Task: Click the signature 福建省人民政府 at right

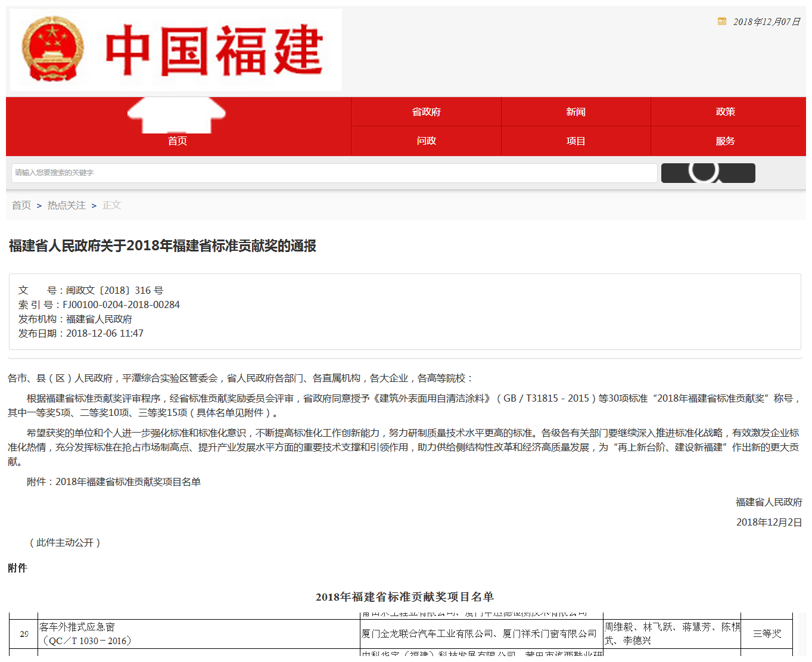Action: pos(769,502)
